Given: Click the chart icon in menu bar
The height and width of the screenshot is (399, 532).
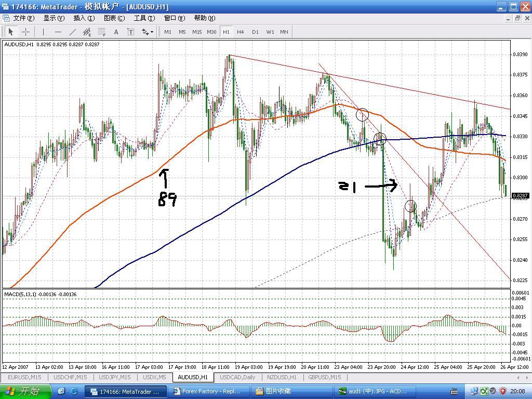Looking at the screenshot, I should (6, 18).
